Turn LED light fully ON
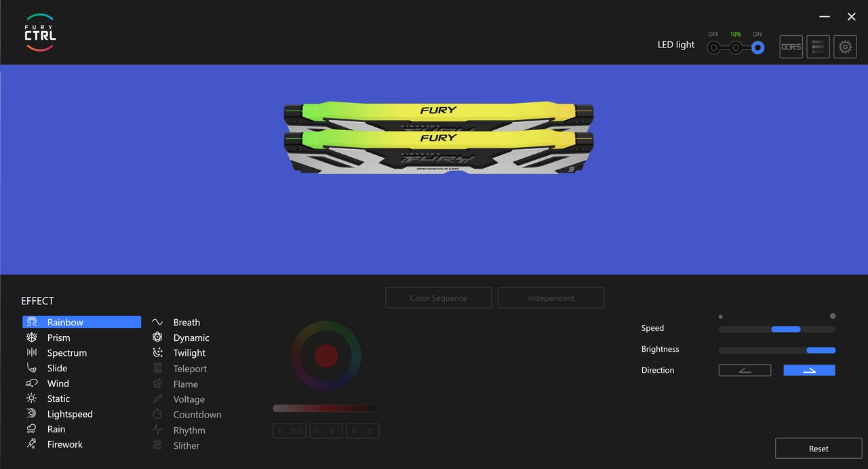Image resolution: width=868 pixels, height=469 pixels. (x=757, y=48)
